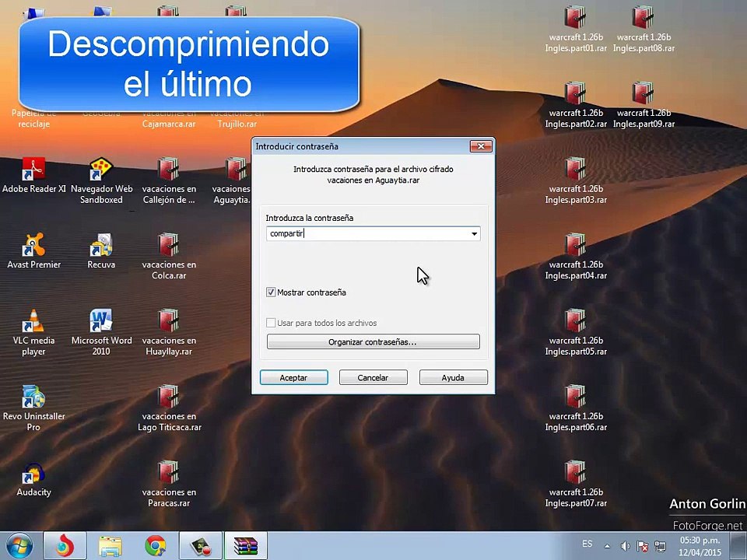Click the ES language indicator
The height and width of the screenshot is (560, 747).
click(x=587, y=544)
